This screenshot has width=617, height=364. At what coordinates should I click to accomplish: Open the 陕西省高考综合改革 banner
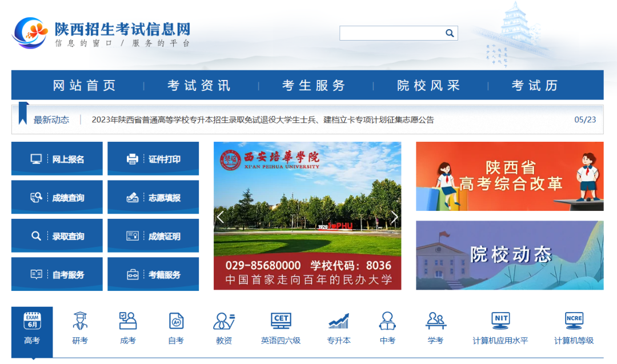[x=510, y=176]
